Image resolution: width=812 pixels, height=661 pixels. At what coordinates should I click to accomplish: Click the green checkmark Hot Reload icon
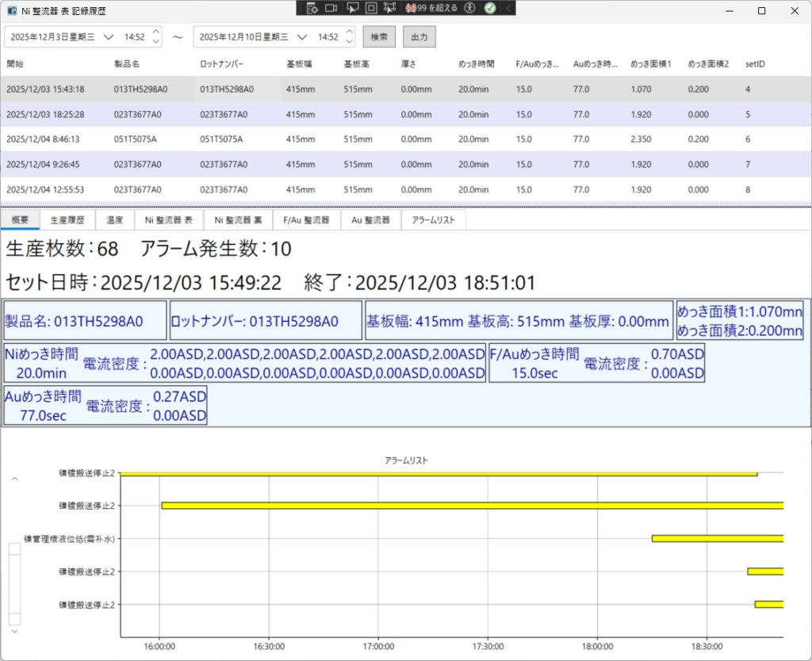[490, 8]
